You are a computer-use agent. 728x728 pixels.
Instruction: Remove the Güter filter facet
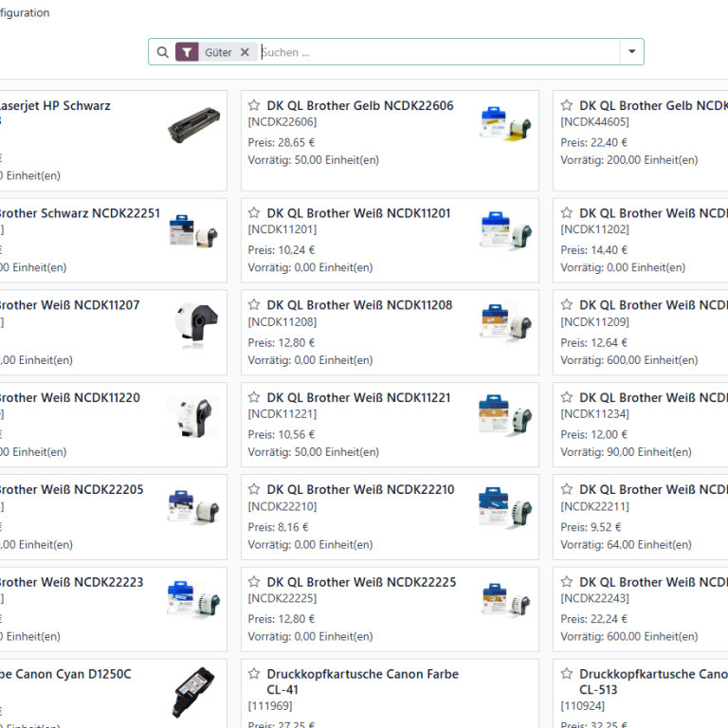click(245, 52)
